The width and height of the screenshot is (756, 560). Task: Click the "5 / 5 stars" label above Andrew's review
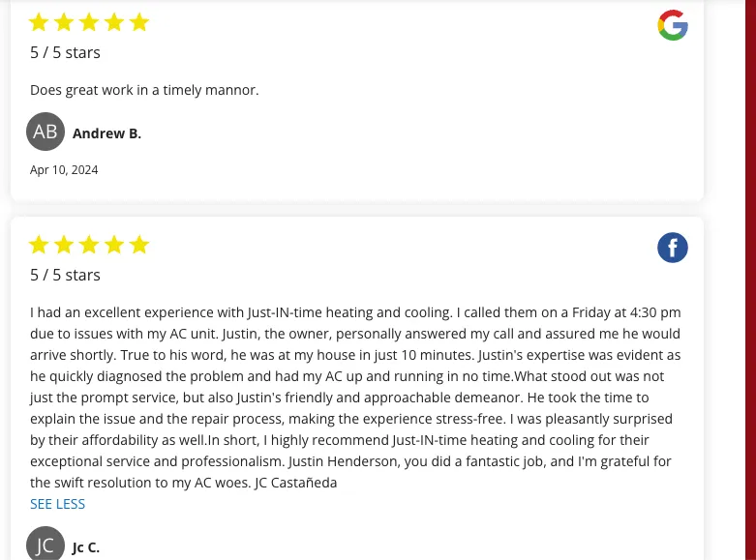point(65,52)
